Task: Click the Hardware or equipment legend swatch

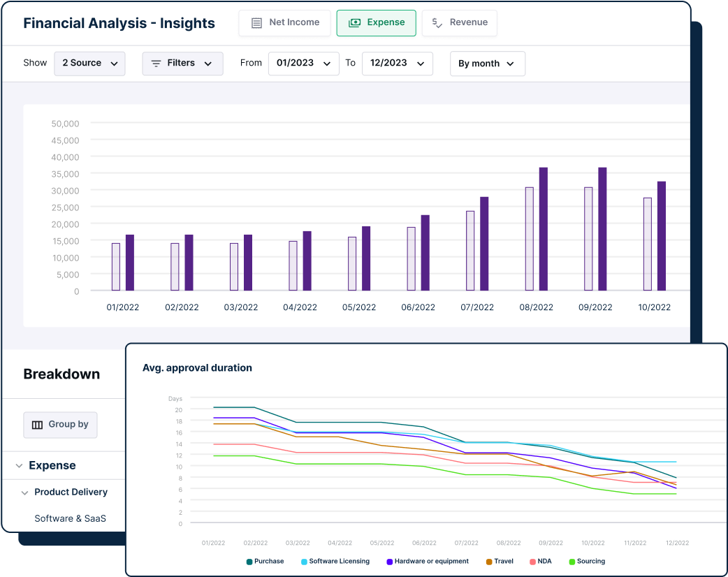Action: [x=390, y=562]
